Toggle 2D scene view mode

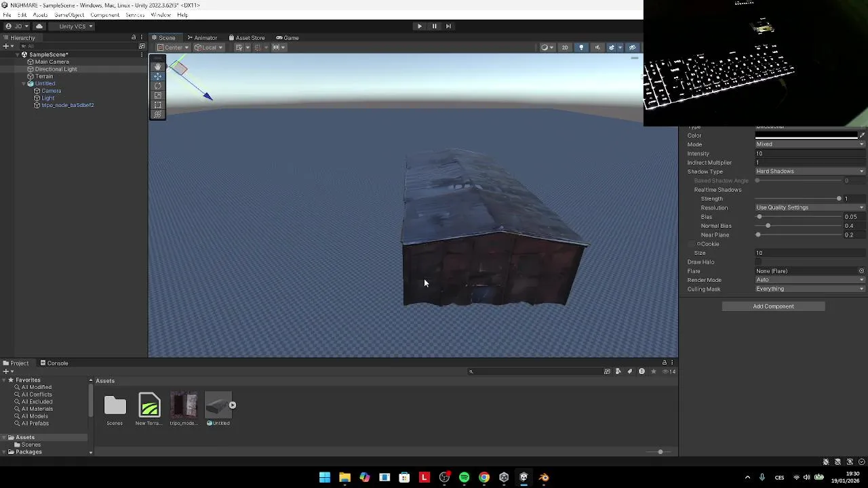(x=564, y=47)
